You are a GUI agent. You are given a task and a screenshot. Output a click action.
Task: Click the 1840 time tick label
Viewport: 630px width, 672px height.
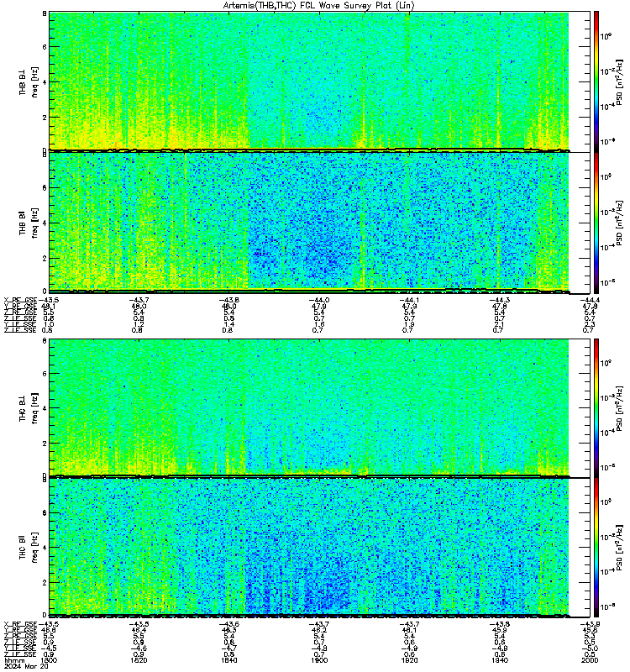(x=228, y=660)
